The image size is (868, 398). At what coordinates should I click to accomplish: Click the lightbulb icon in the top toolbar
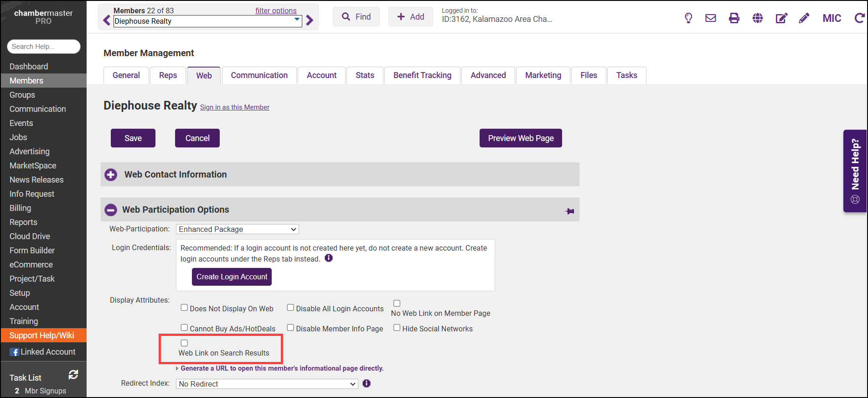(x=688, y=18)
